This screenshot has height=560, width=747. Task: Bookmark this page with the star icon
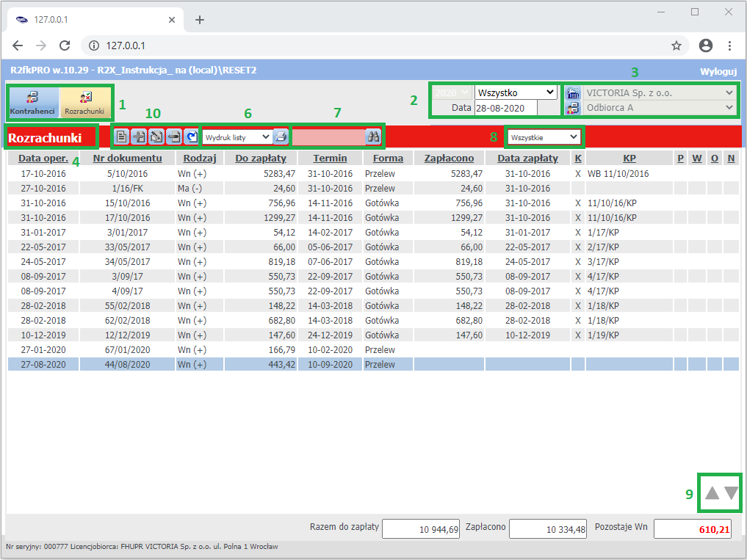point(676,46)
